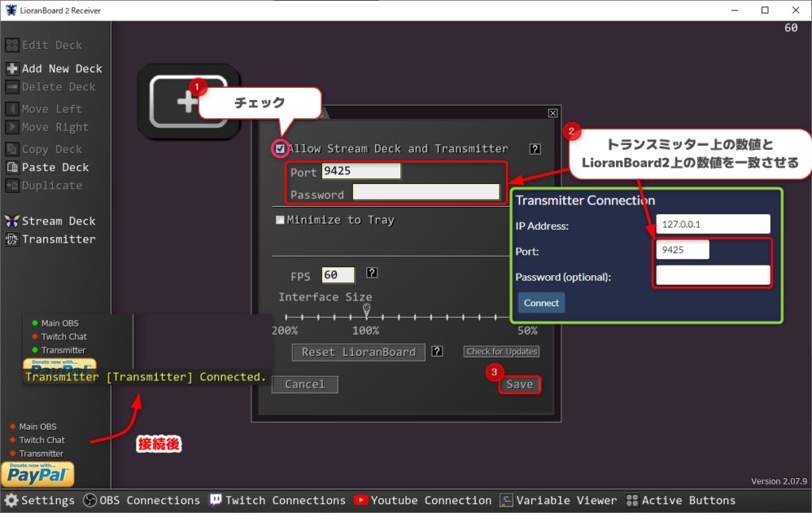This screenshot has height=513, width=812.
Task: Click the Version 2.07.9 text
Action: pos(779,481)
